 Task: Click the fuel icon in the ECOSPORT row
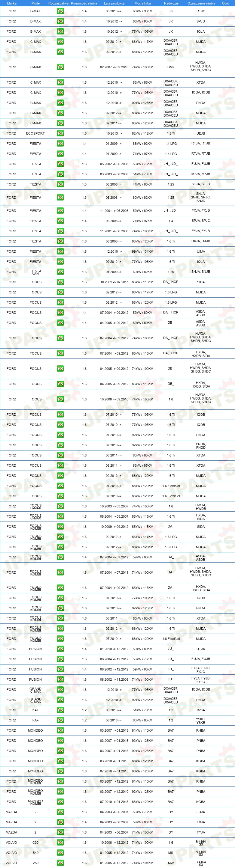60,133
